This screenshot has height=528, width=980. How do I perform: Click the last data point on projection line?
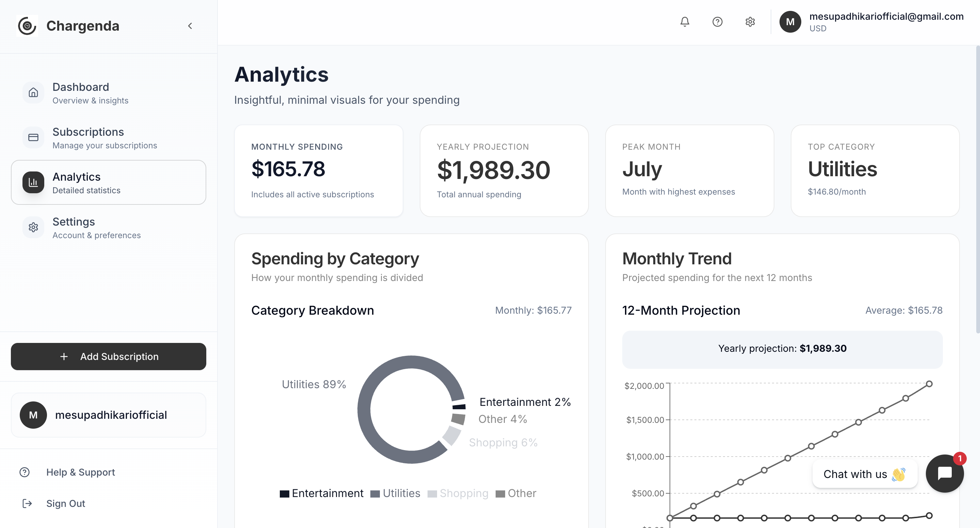pos(929,383)
